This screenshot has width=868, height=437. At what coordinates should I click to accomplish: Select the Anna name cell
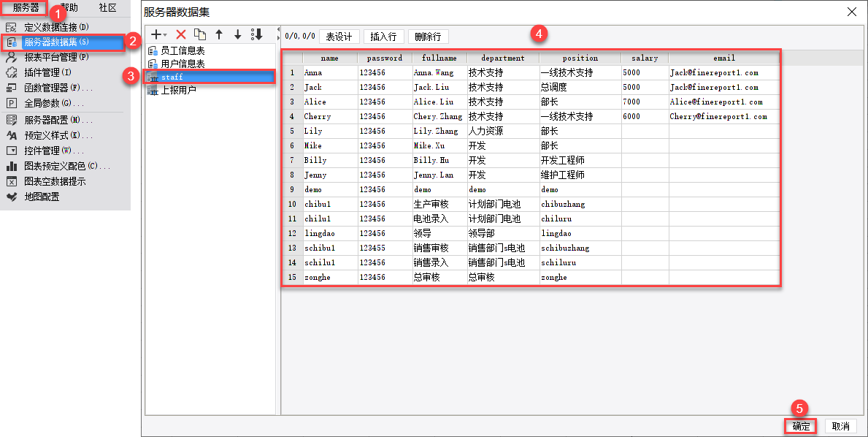point(330,72)
